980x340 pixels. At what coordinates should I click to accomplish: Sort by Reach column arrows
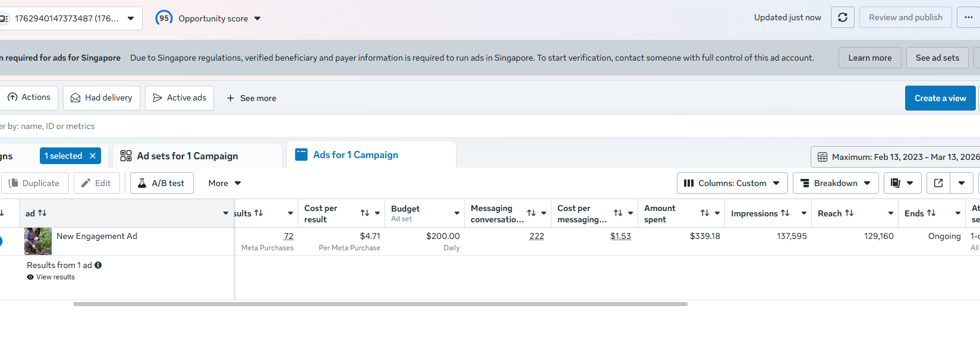[x=849, y=213]
